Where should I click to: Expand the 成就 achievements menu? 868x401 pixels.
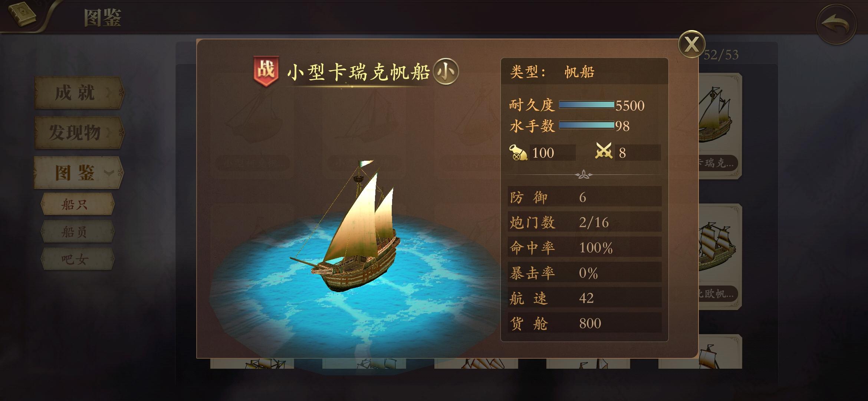(79, 93)
